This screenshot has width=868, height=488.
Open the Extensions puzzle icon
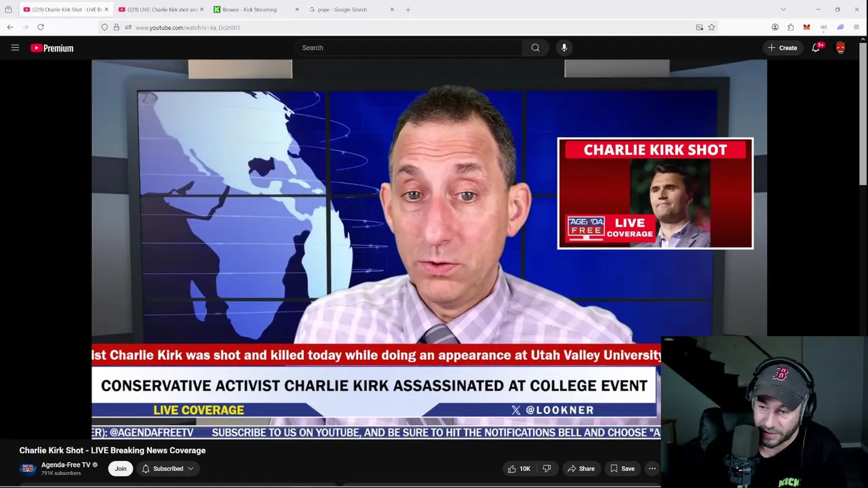click(x=791, y=27)
